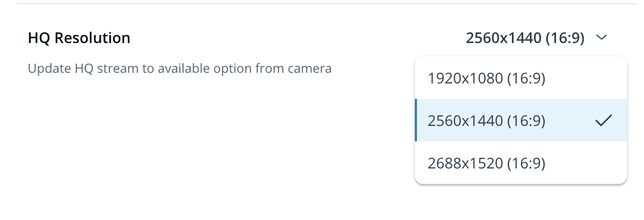Choose the 2688x1520 (16:9) resolution

[x=486, y=163]
